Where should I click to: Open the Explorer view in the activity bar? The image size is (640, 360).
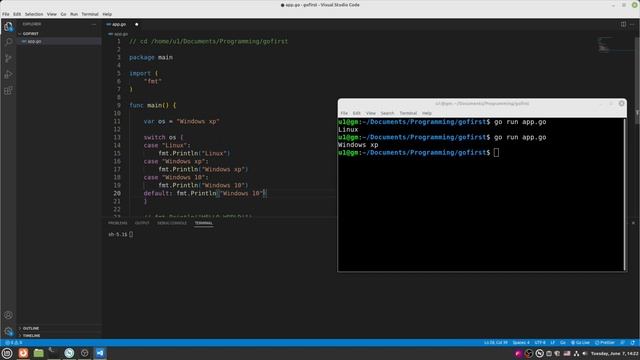click(9, 27)
